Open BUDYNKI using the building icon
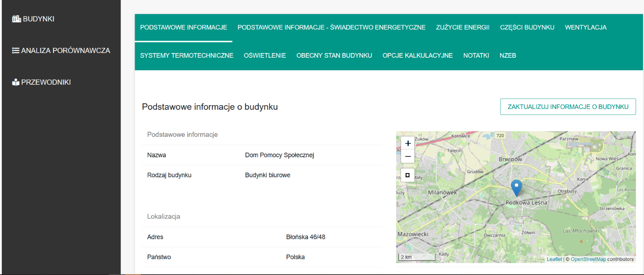644x275 pixels. click(16, 18)
